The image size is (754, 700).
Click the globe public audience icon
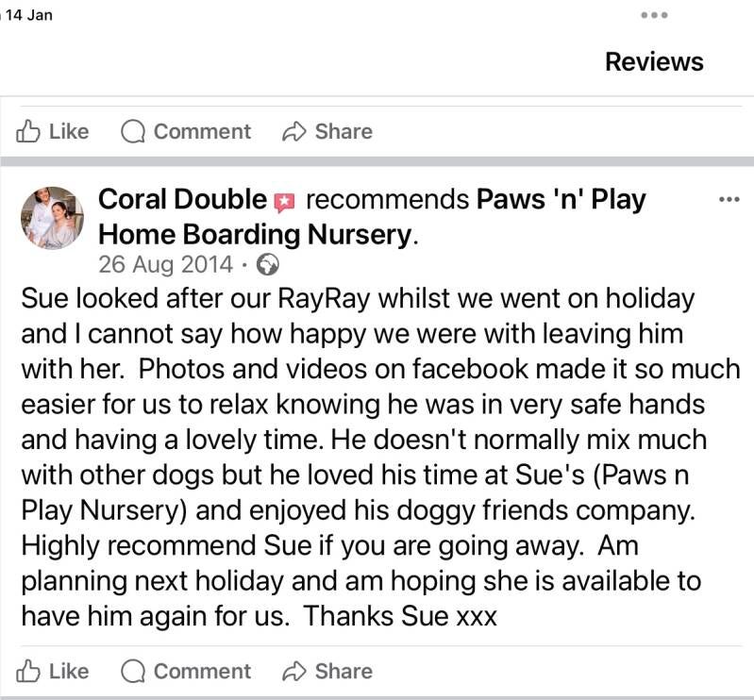268,264
